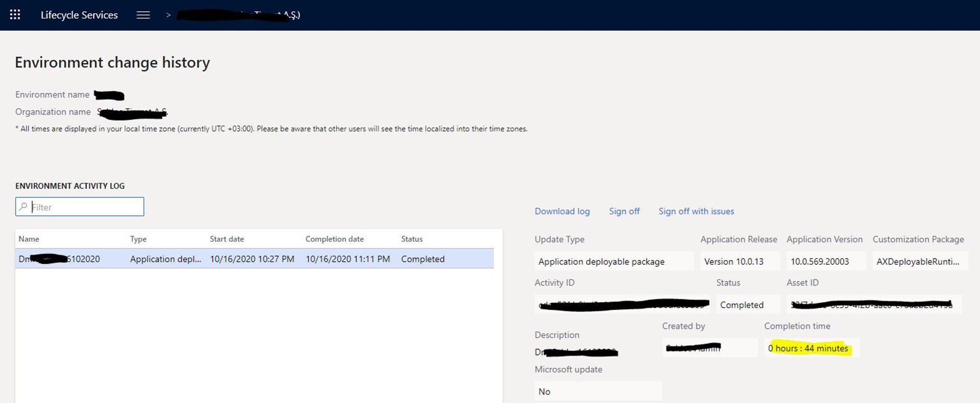Click the magnifier icon in filter box

[x=23, y=207]
